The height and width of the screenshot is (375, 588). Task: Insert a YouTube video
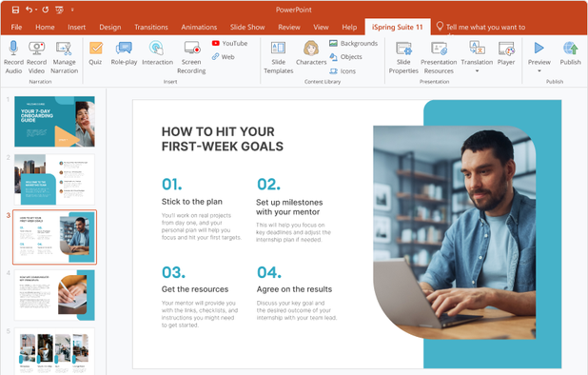tap(229, 43)
